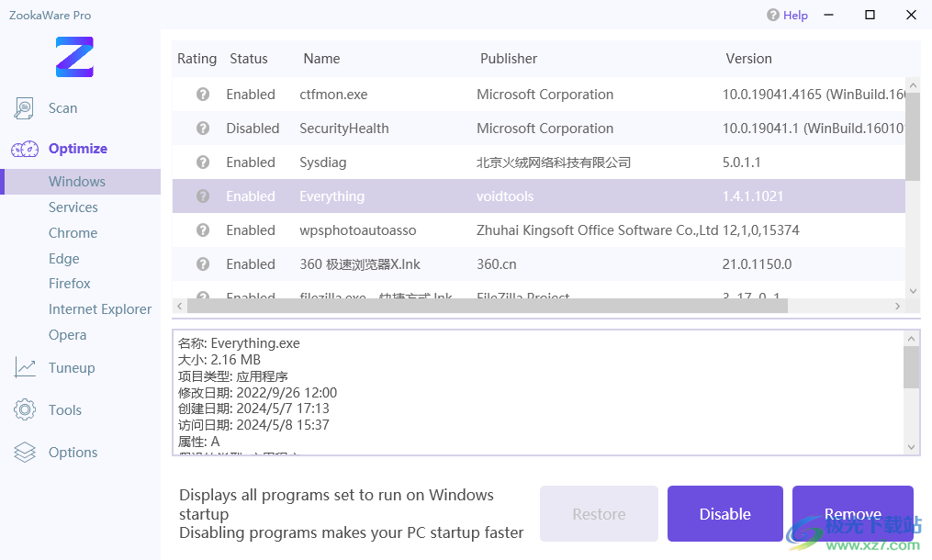The height and width of the screenshot is (560, 932).
Task: Open the Firefox optimize page
Action: click(x=70, y=284)
